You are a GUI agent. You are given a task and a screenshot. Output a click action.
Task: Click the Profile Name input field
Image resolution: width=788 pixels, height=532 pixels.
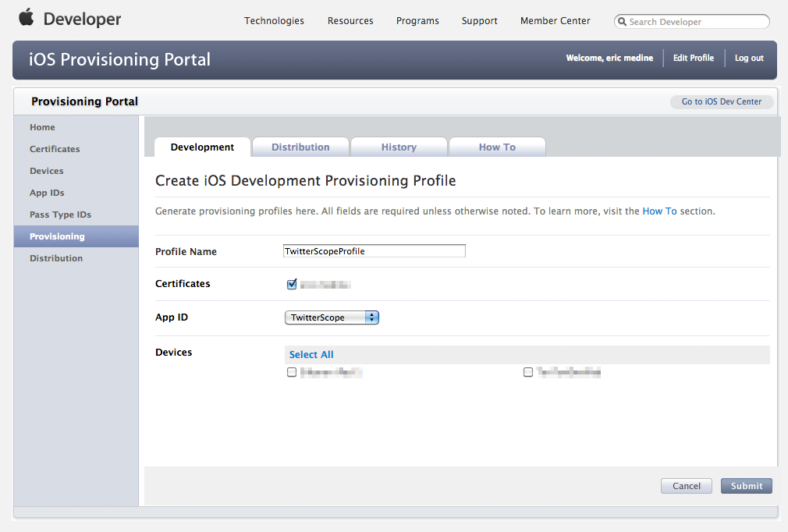click(374, 250)
